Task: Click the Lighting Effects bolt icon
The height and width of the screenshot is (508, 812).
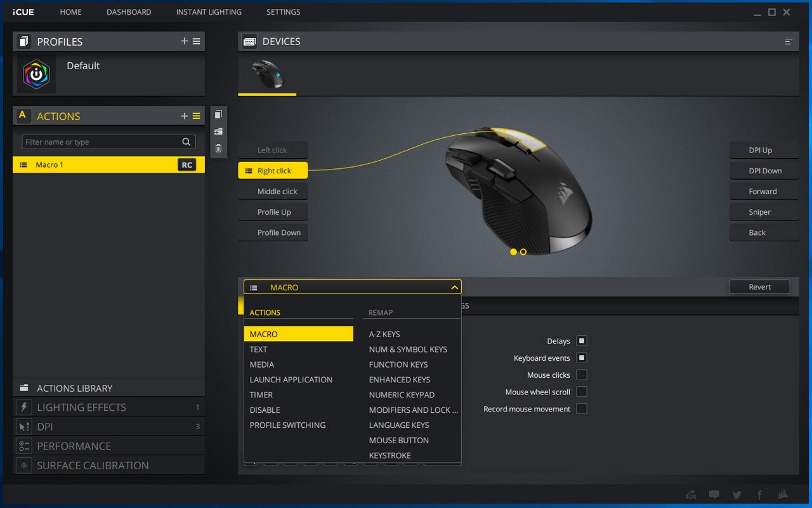Action: click(24, 407)
